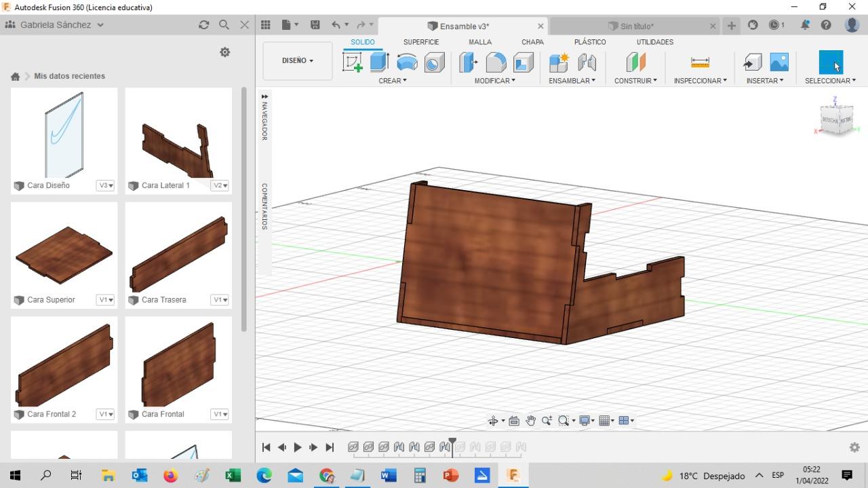This screenshot has height=488, width=868.
Task: Open Cara Diseño V3 version dropdown
Action: (105, 185)
